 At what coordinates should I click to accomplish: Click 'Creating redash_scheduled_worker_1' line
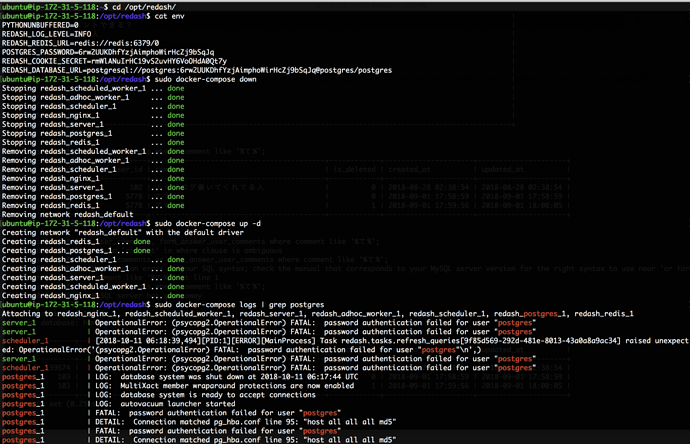pos(93,287)
